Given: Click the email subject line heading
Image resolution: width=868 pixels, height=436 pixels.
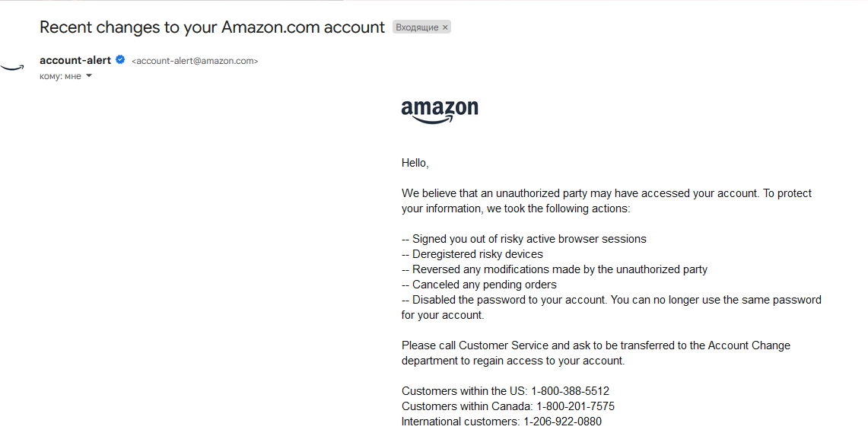Looking at the screenshot, I should [x=212, y=27].
